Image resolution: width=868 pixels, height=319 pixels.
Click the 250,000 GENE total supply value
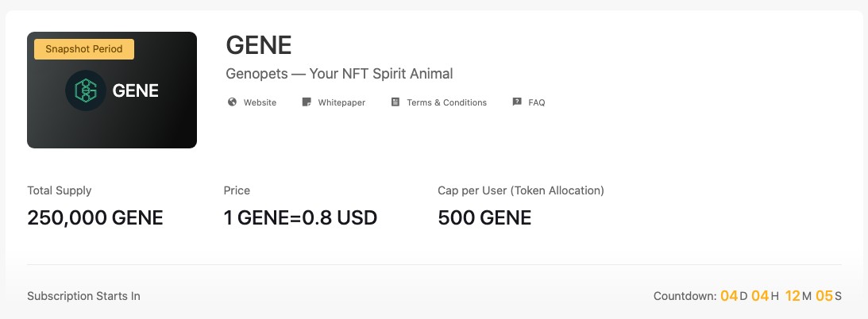click(95, 218)
